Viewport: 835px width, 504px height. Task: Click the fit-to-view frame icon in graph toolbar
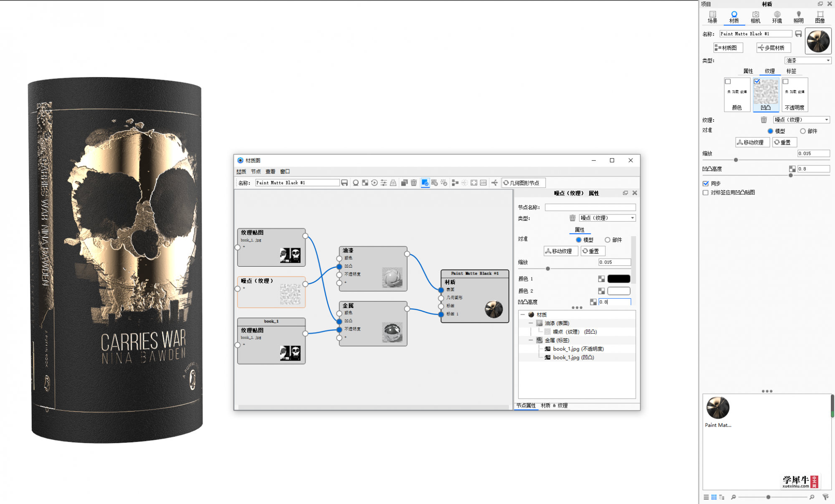click(x=474, y=183)
